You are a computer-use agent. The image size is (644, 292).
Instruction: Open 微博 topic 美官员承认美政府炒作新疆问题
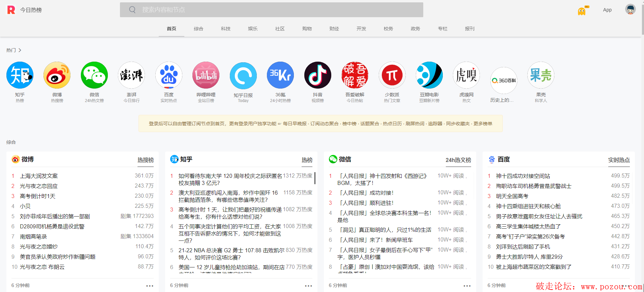[x=58, y=257]
